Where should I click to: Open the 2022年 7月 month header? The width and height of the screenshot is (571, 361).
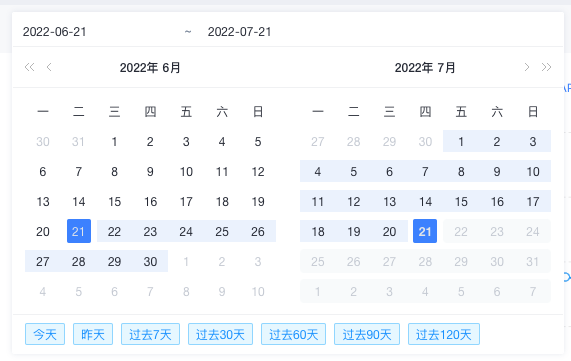(425, 68)
